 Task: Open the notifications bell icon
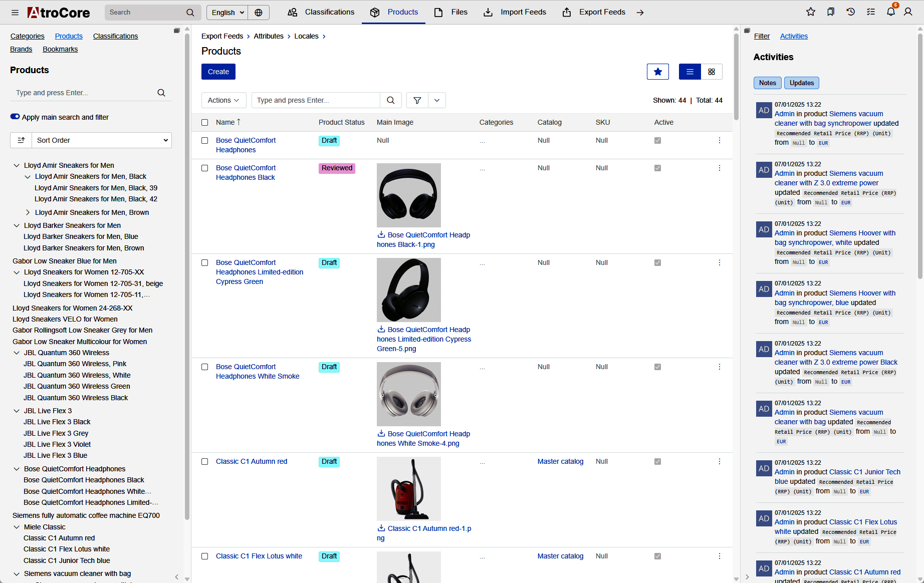(x=890, y=12)
